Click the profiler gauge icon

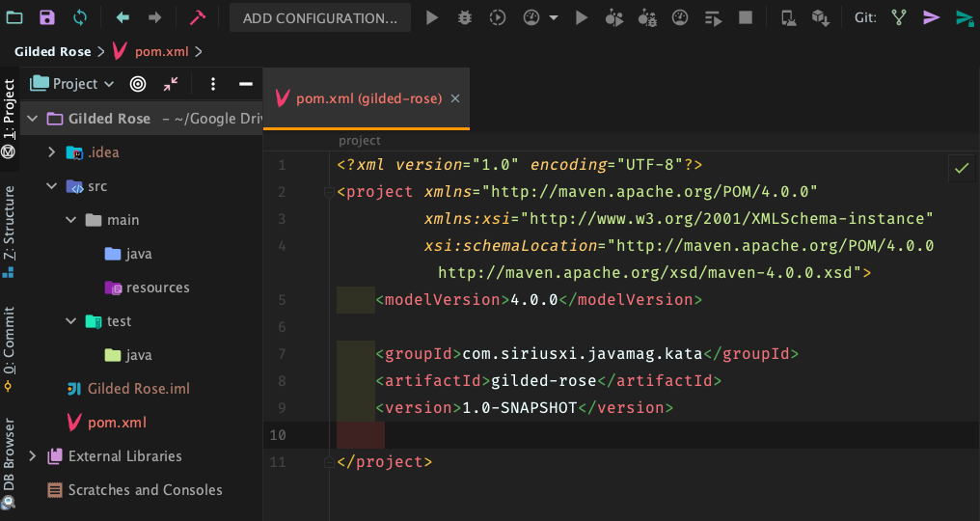pyautogui.click(x=531, y=17)
